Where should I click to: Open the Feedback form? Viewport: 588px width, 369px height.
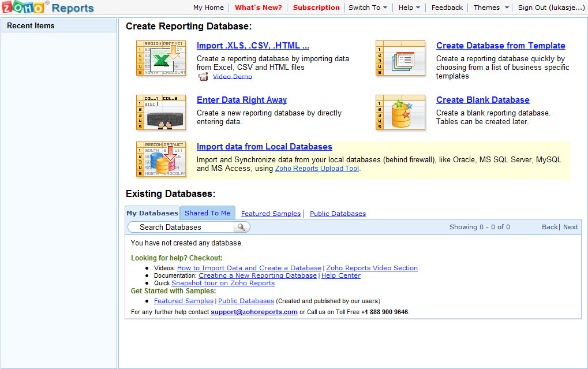click(447, 8)
